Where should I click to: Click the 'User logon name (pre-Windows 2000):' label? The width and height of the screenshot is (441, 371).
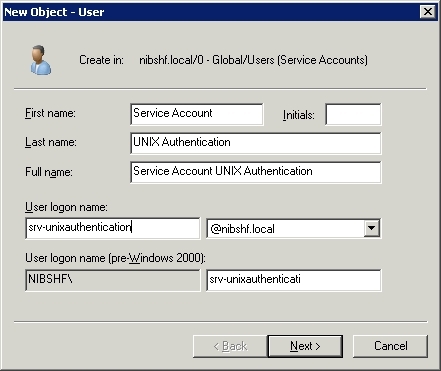coord(116,258)
